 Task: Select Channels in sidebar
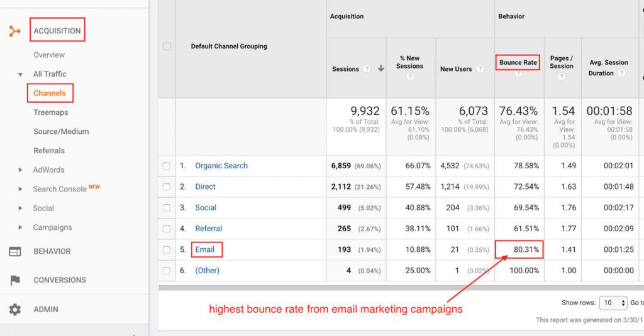coord(50,93)
